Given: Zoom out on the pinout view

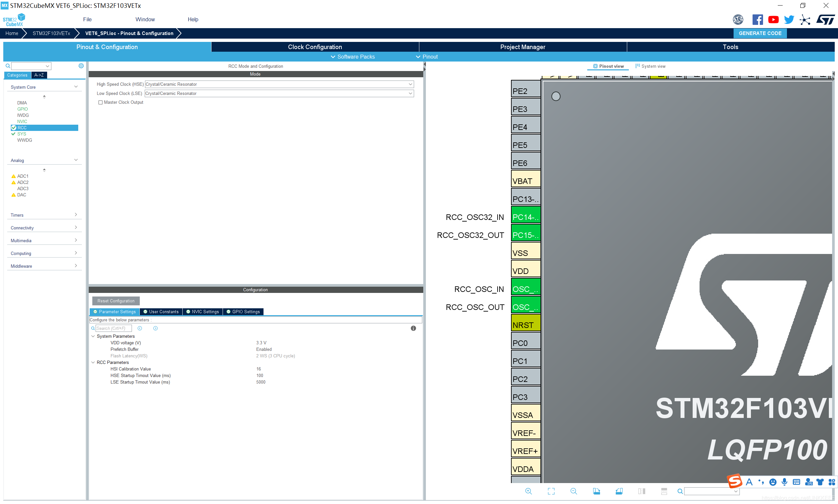Looking at the screenshot, I should (574, 491).
